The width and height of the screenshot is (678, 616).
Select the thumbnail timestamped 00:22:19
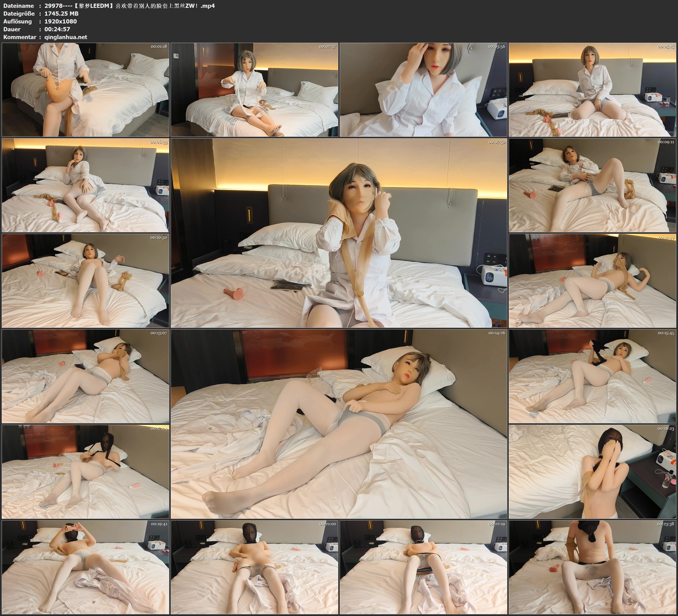(424, 567)
